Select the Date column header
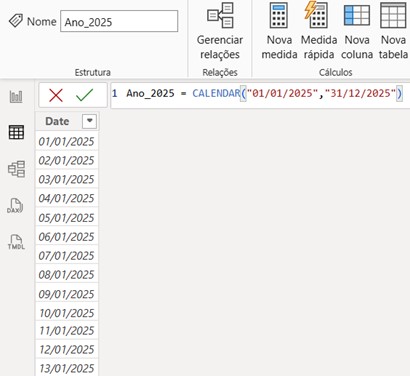This screenshot has height=376, width=410. [57, 121]
